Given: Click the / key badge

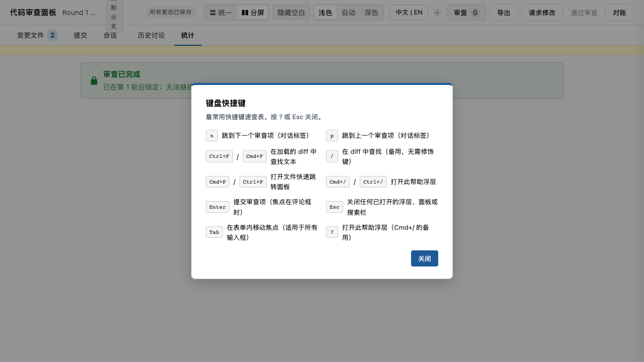Looking at the screenshot, I should 332,156.
